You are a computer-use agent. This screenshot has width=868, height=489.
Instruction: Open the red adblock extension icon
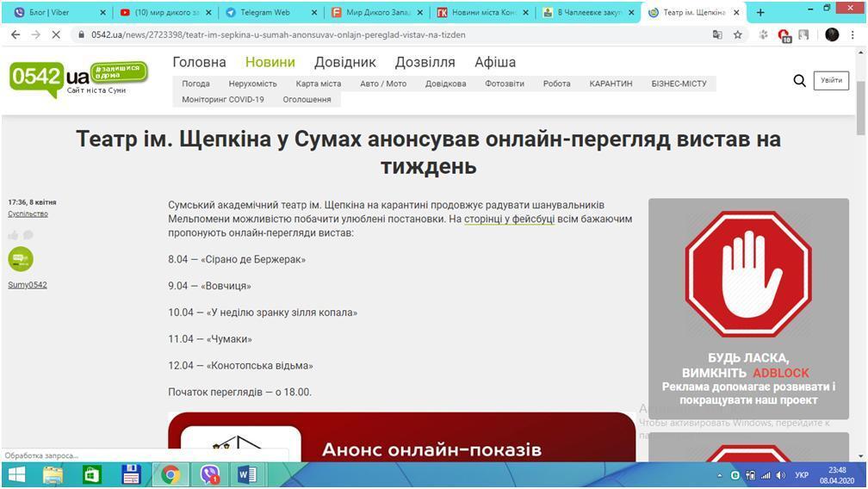784,35
